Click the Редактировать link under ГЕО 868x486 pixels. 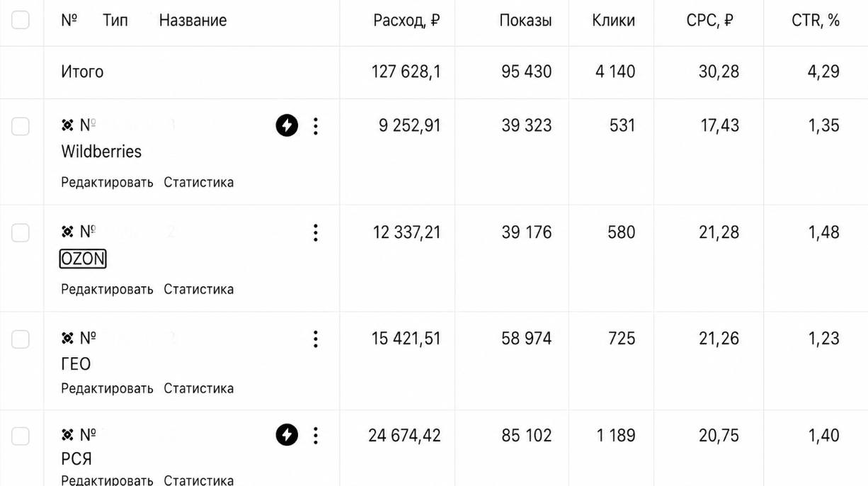(107, 388)
